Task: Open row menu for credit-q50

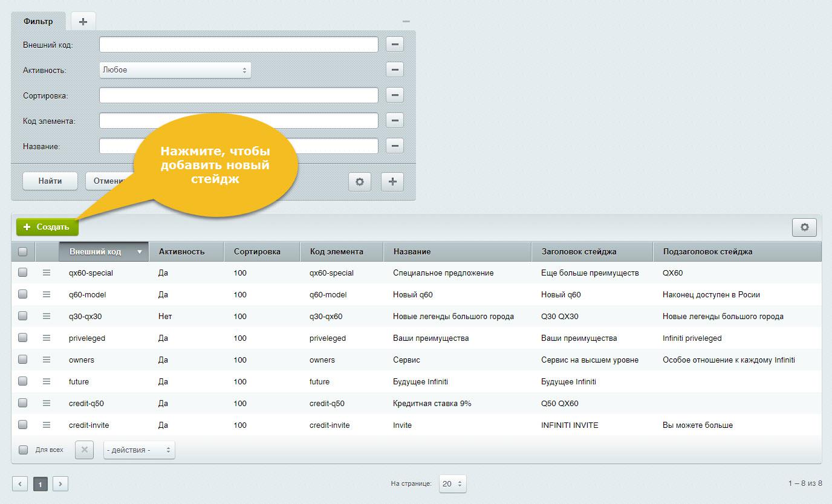Action: pyautogui.click(x=47, y=403)
